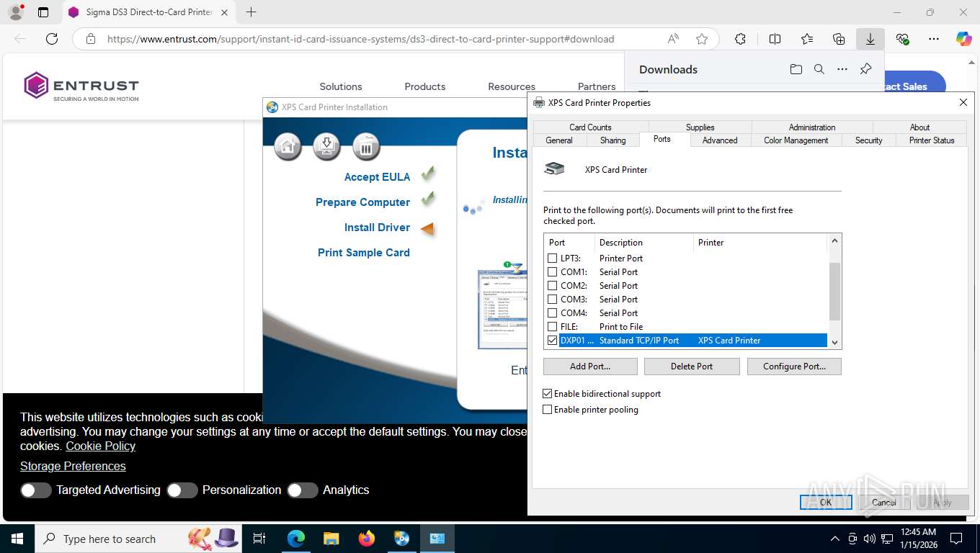Open Browser essentials heart icon
Image resolution: width=980 pixels, height=553 pixels.
(902, 39)
